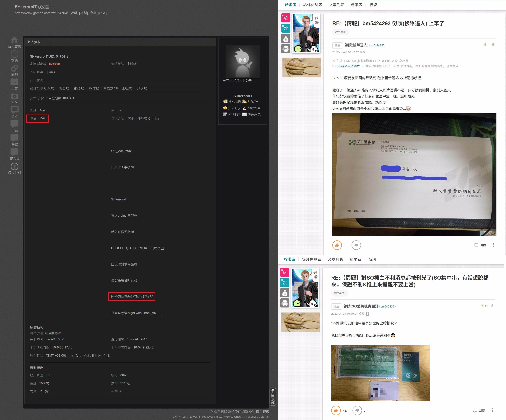This screenshot has width=506, height=420.
Task: Switch to 場外休憩區 tab at top
Action: click(x=312, y=5)
